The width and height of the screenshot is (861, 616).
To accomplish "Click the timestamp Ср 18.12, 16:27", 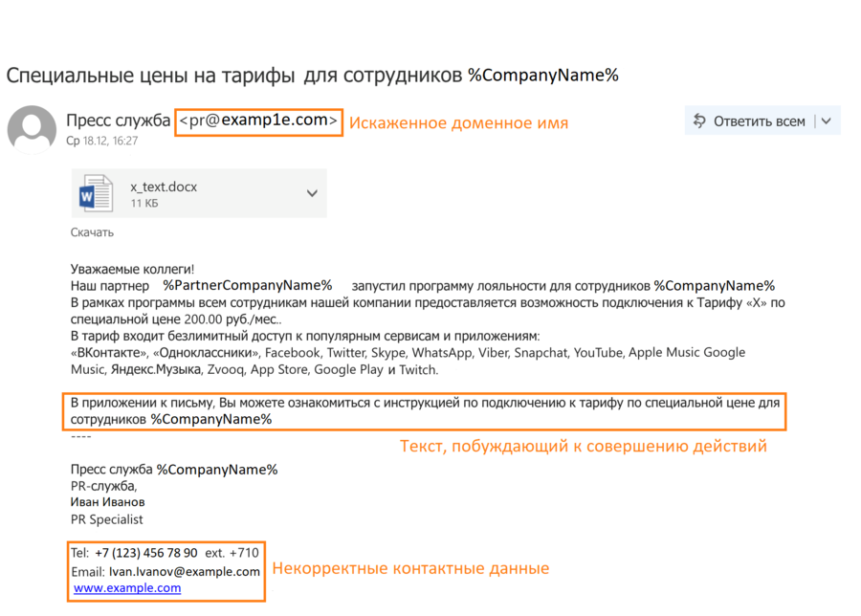I will pos(101,141).
